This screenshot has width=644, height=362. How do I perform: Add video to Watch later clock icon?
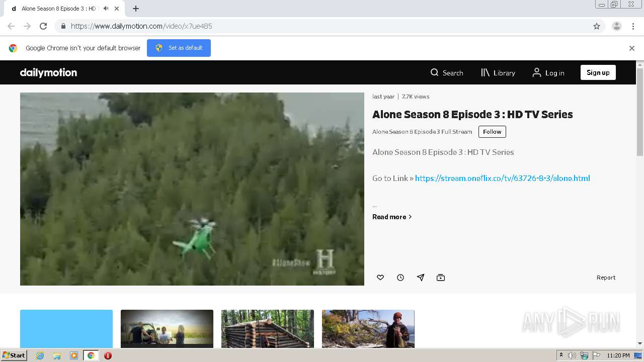pyautogui.click(x=400, y=278)
